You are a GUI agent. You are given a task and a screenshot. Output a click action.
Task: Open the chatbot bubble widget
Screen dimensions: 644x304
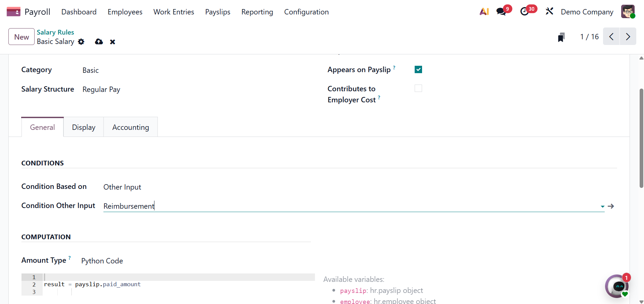point(617,286)
